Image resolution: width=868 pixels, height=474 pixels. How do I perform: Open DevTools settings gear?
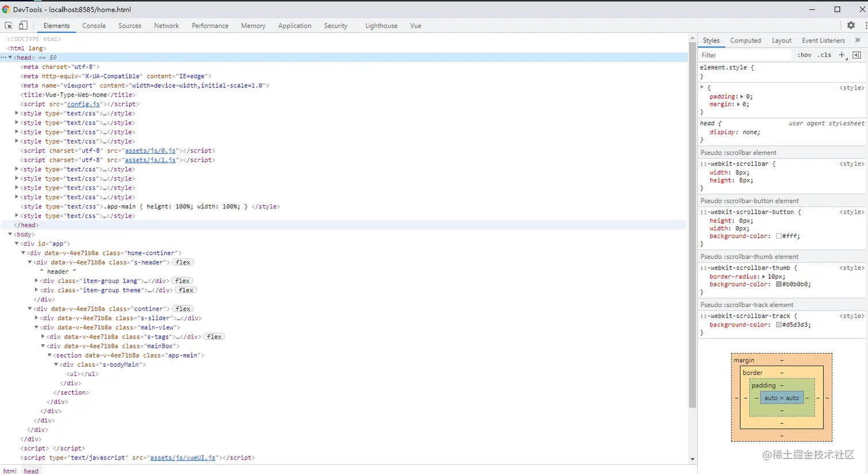tap(851, 25)
